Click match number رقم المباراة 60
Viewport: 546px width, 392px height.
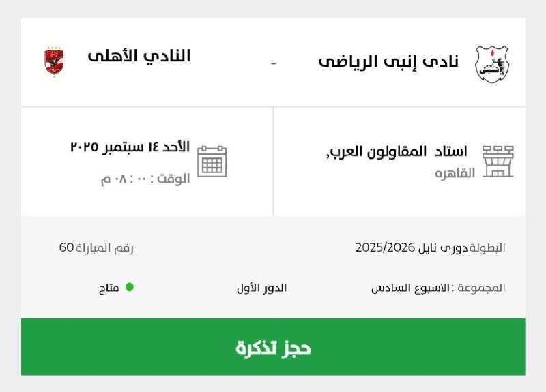coord(96,247)
